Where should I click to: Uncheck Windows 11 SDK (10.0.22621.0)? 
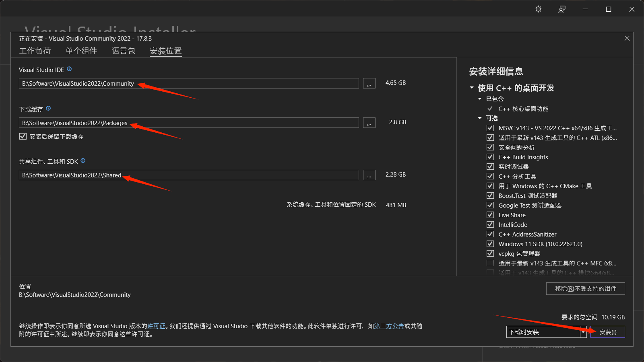coord(490,244)
